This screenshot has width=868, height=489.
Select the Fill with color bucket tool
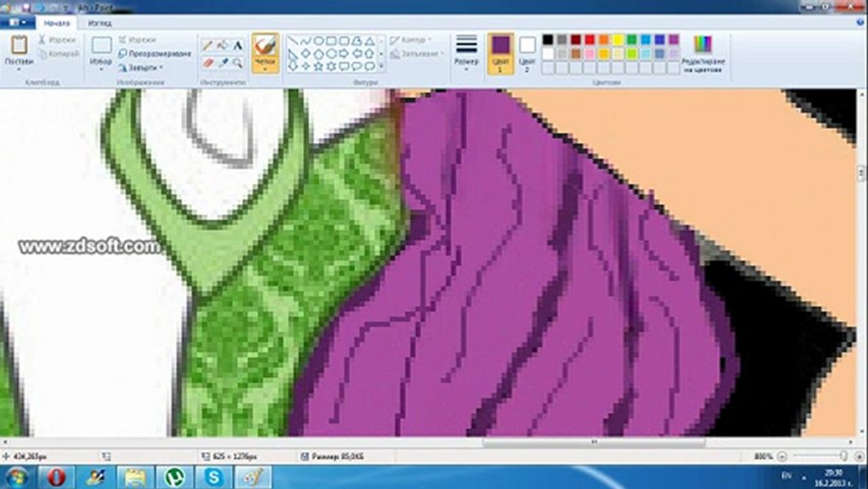[223, 46]
